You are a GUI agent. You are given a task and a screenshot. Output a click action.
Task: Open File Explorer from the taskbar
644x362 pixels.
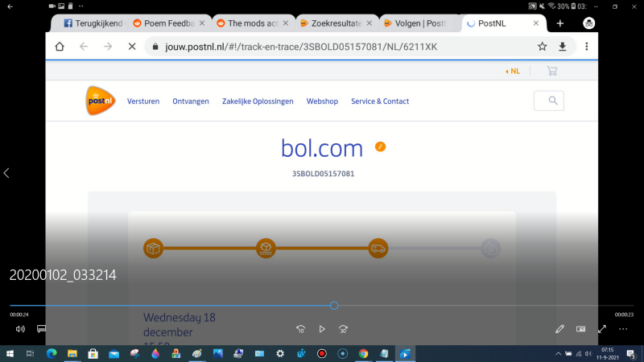pos(72,353)
